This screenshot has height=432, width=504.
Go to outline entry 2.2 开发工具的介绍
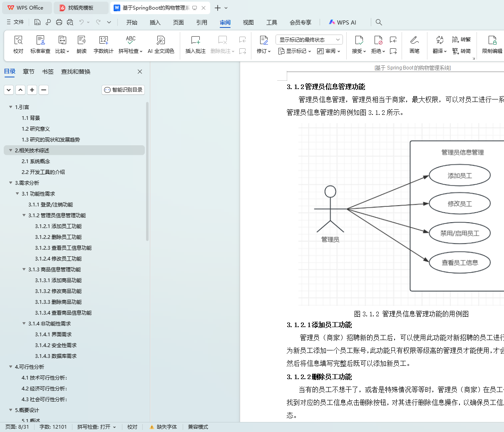[x=43, y=172]
